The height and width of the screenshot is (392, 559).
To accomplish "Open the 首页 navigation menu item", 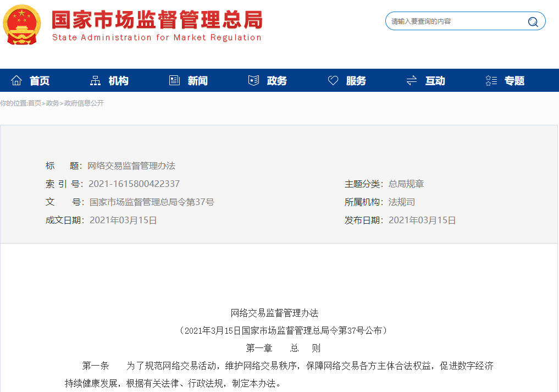I will [x=40, y=81].
